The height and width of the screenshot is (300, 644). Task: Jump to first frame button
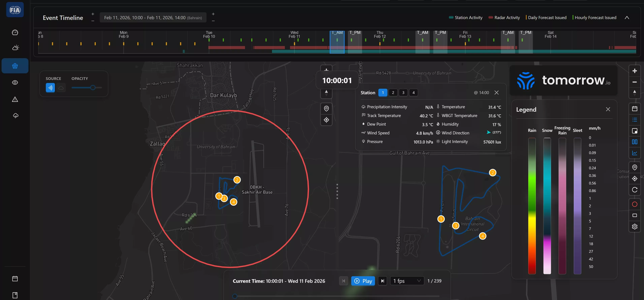(x=343, y=281)
